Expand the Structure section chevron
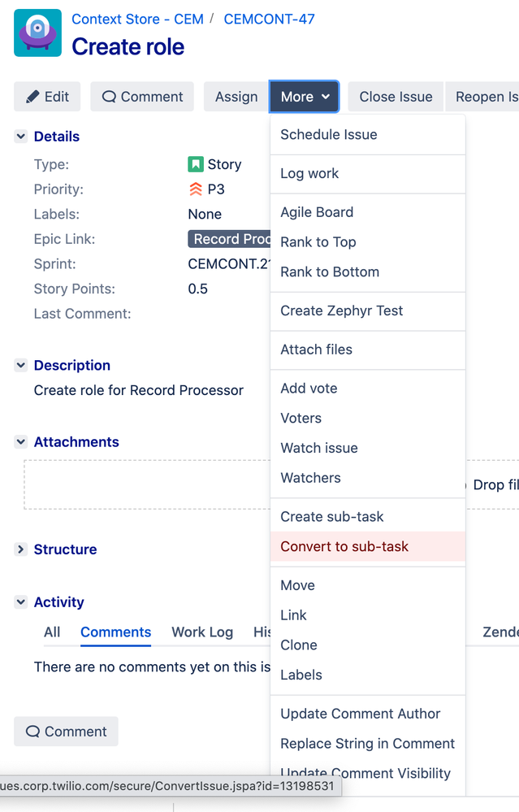This screenshot has width=519, height=812. tap(20, 549)
